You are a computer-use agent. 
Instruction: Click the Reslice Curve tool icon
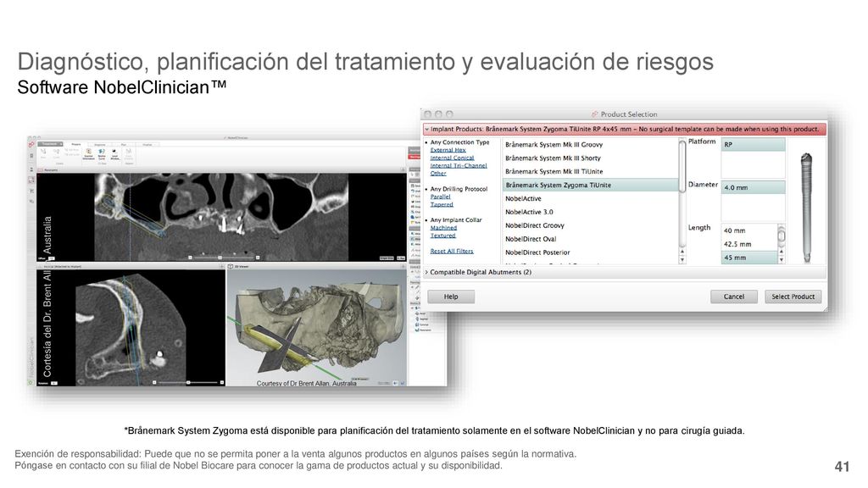[102, 153]
